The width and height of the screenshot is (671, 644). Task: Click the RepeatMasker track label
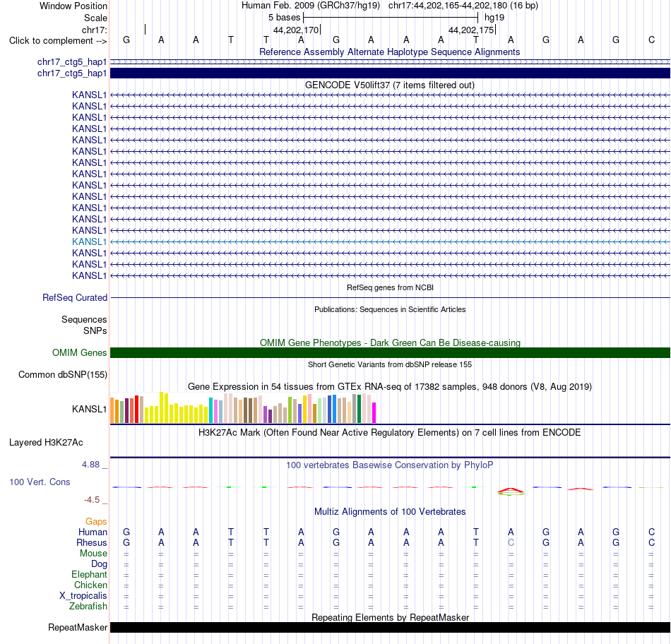(x=78, y=627)
